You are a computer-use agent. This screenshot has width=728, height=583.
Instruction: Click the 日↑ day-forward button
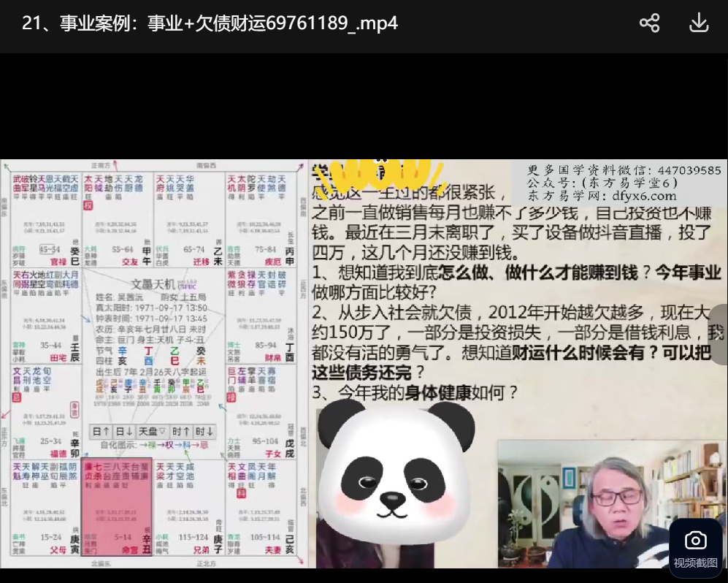click(x=101, y=431)
